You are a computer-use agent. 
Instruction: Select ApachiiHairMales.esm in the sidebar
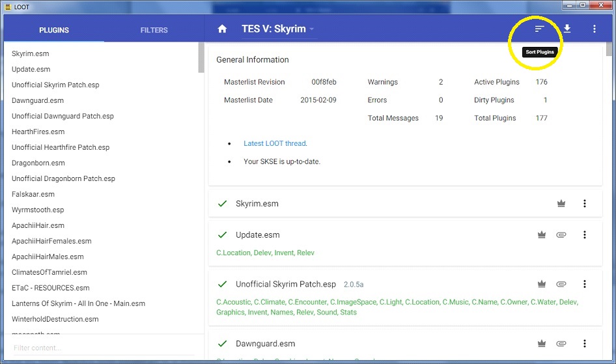[x=48, y=257]
